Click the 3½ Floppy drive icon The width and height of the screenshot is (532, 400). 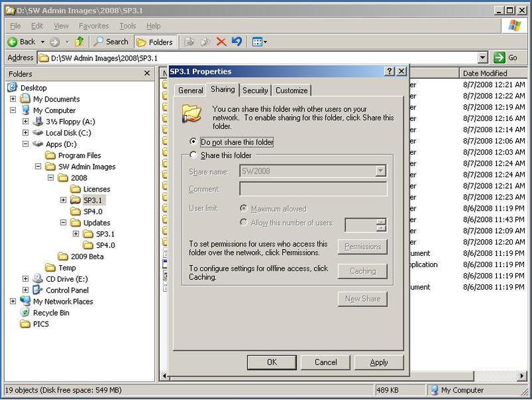click(x=38, y=121)
